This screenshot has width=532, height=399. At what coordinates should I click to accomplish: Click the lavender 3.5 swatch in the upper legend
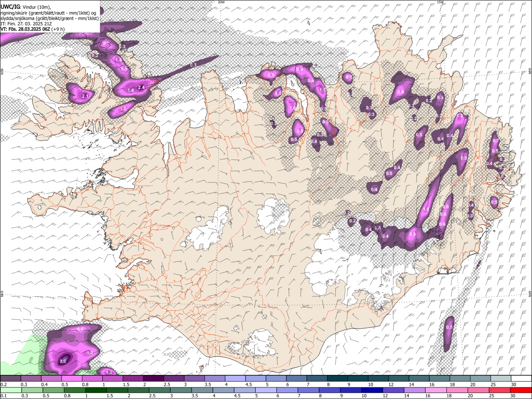point(214,378)
